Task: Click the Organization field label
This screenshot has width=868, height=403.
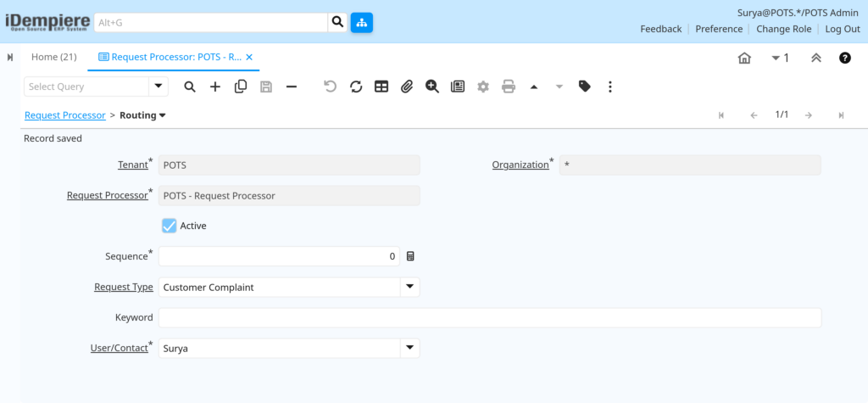Action: (x=520, y=165)
